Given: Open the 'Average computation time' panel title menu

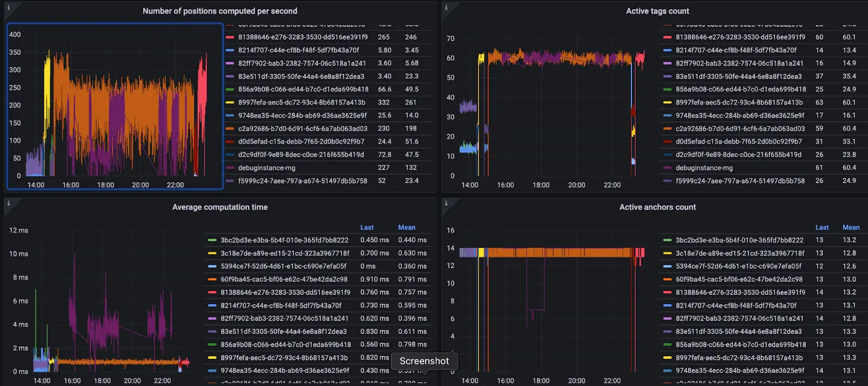Looking at the screenshot, I should click(220, 207).
